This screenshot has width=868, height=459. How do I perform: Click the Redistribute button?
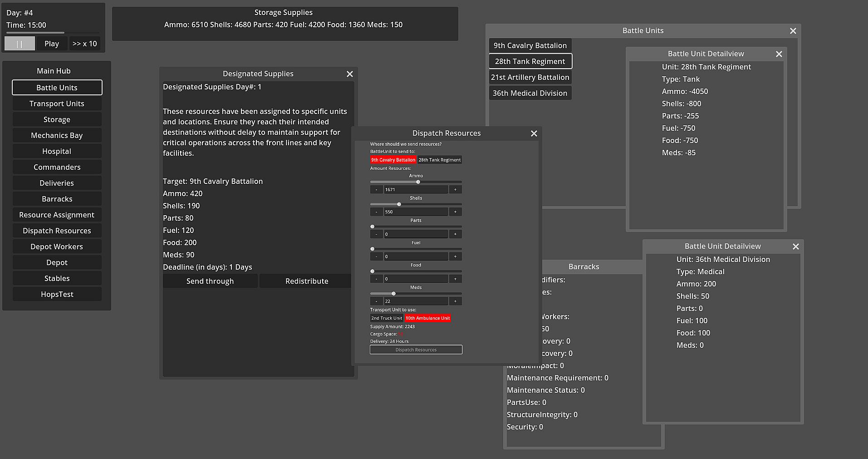[x=307, y=281]
